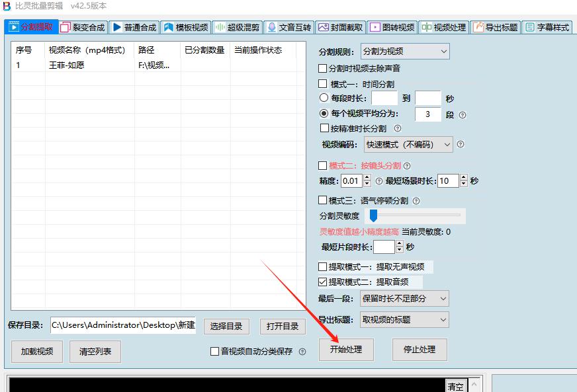Open the 最后一段 dropdown
Screen dimensions: 577x392
pyautogui.click(x=404, y=298)
